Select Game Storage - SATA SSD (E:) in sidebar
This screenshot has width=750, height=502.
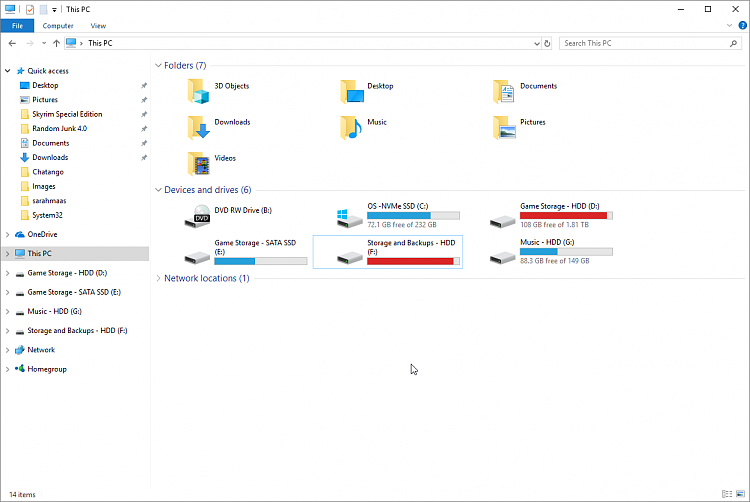74,292
